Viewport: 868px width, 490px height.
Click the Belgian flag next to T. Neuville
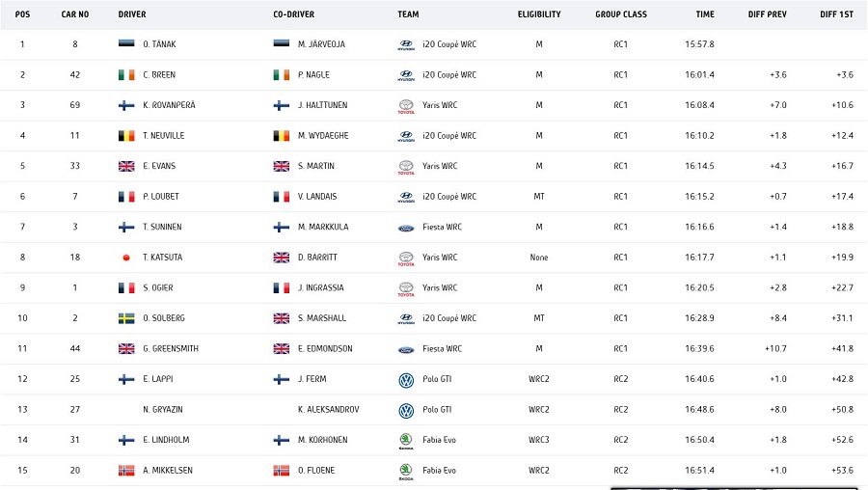coord(126,136)
